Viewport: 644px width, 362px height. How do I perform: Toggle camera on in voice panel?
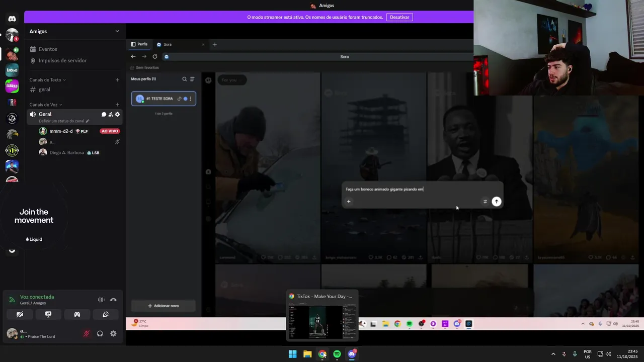[x=20, y=314]
